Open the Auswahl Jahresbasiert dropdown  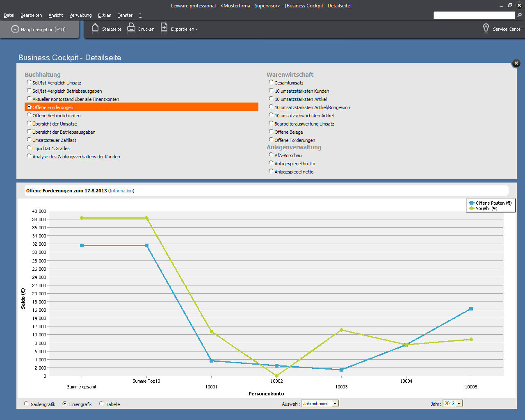pyautogui.click(x=335, y=404)
